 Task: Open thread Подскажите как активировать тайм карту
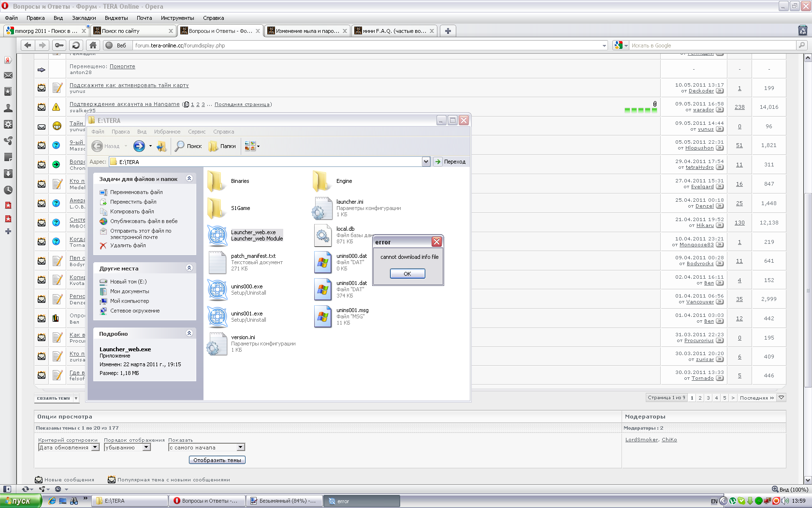129,85
